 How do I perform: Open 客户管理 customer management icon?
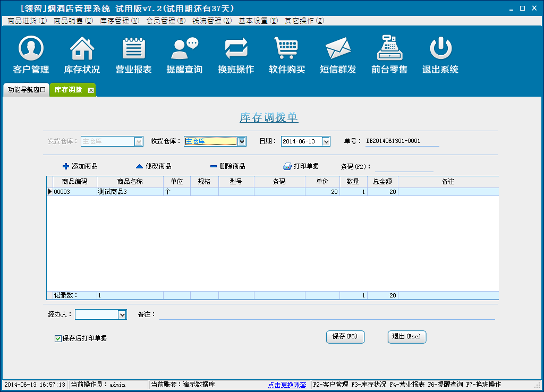(x=31, y=49)
